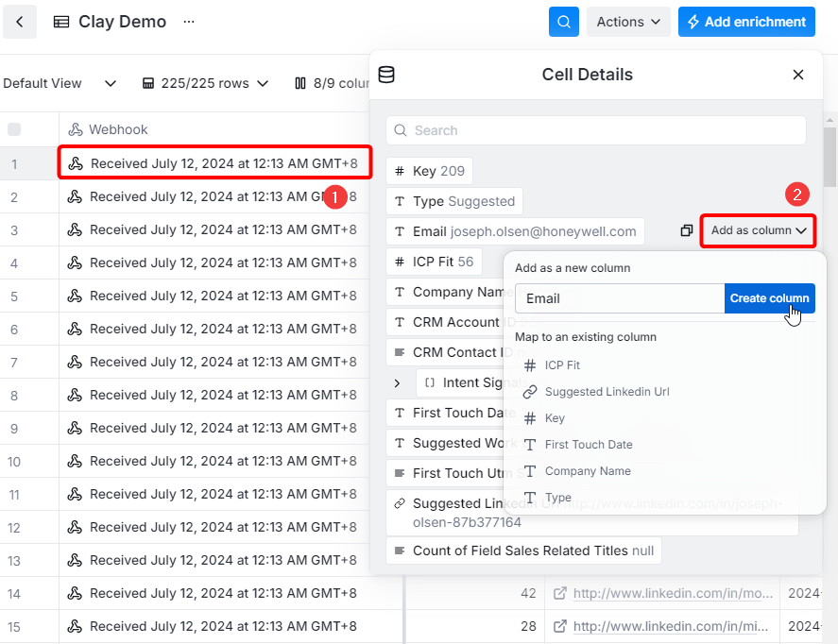
Task: Open the Add as column dropdown
Action: (759, 230)
